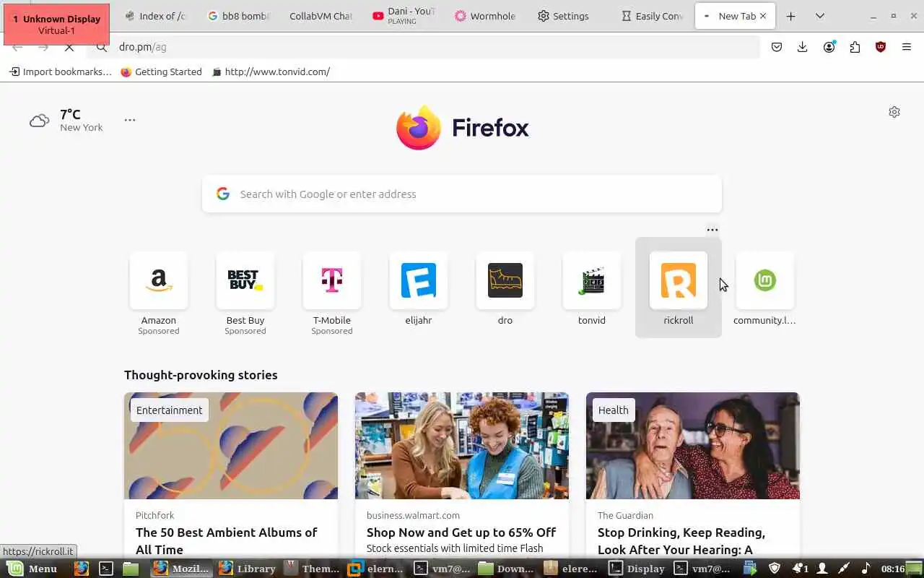This screenshot has height=578, width=924.
Task: Open the user account tray icon
Action: 822,569
